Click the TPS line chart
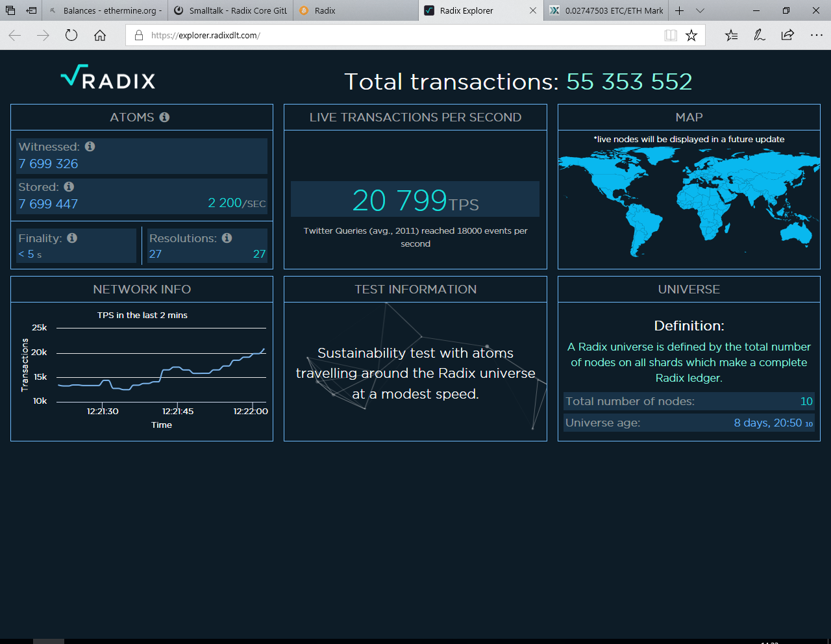Screen dimensions: 831x644 point(161,364)
